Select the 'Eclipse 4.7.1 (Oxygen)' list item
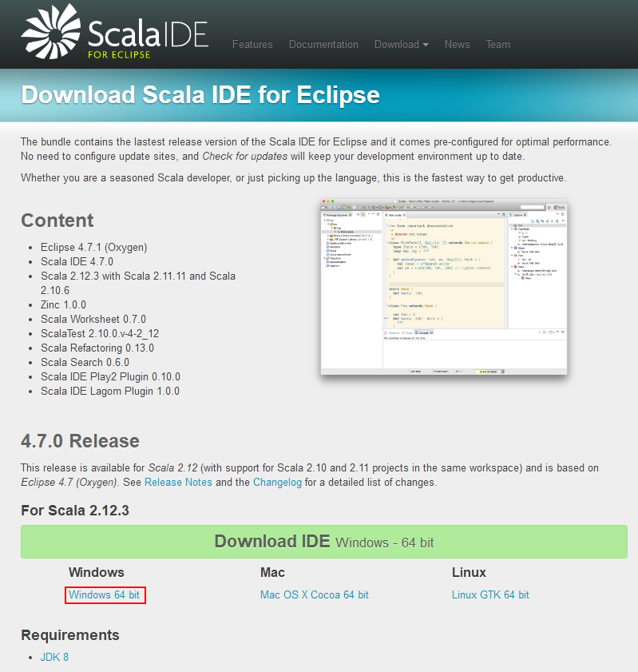 coord(93,247)
